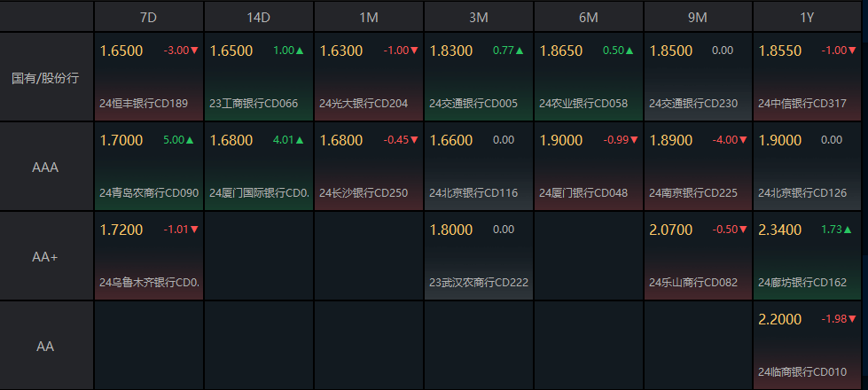Click the AA+ rating row header

[x=46, y=256]
